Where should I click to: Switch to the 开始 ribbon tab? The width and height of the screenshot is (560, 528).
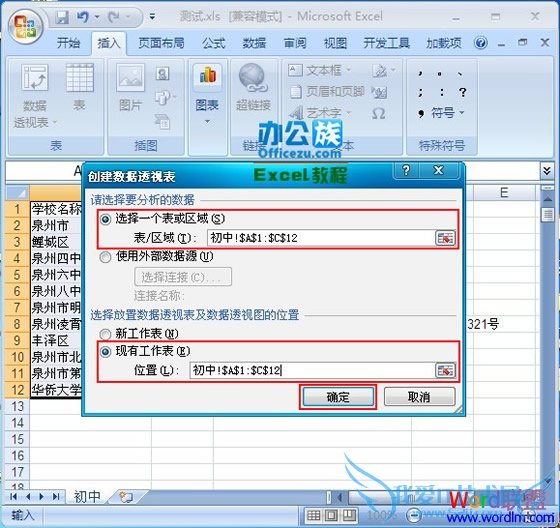68,43
